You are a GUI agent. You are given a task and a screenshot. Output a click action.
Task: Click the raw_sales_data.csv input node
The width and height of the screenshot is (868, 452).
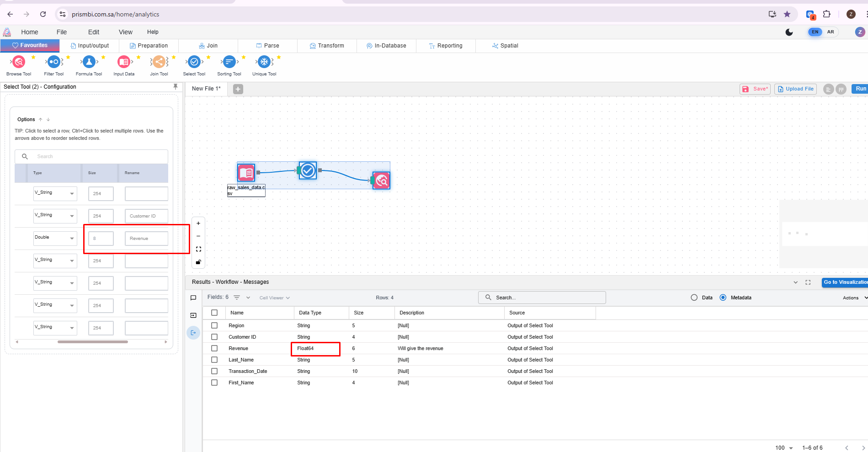246,173
